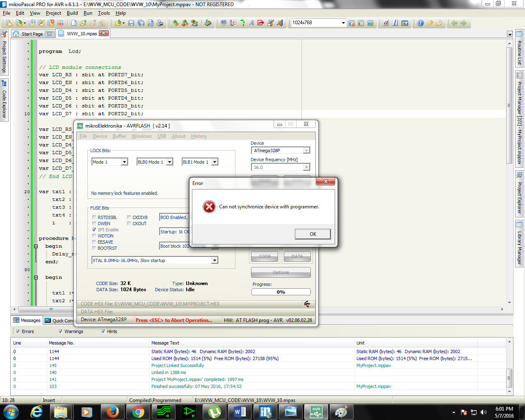The width and height of the screenshot is (525, 420).
Task: Click the Help question mark icon
Action: click(420, 23)
